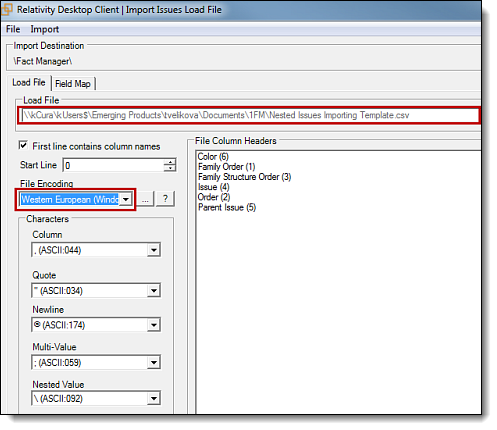The width and height of the screenshot is (497, 430).
Task: Click the \Fact Manager\ import destination text
Action: click(43, 61)
